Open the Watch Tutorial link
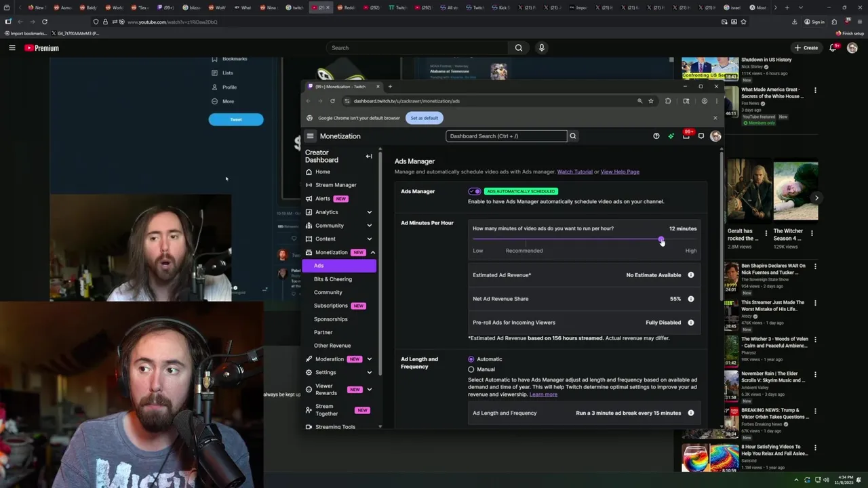This screenshot has height=488, width=868. coord(575,171)
